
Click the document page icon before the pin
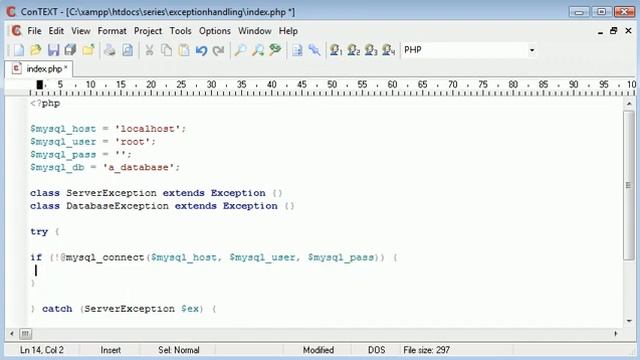(297, 50)
